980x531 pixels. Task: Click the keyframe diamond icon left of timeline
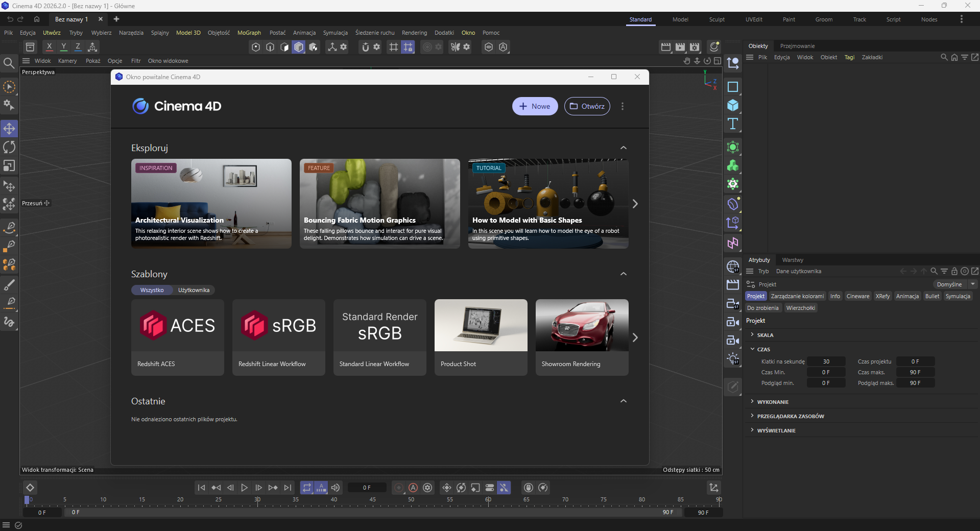[x=30, y=488]
